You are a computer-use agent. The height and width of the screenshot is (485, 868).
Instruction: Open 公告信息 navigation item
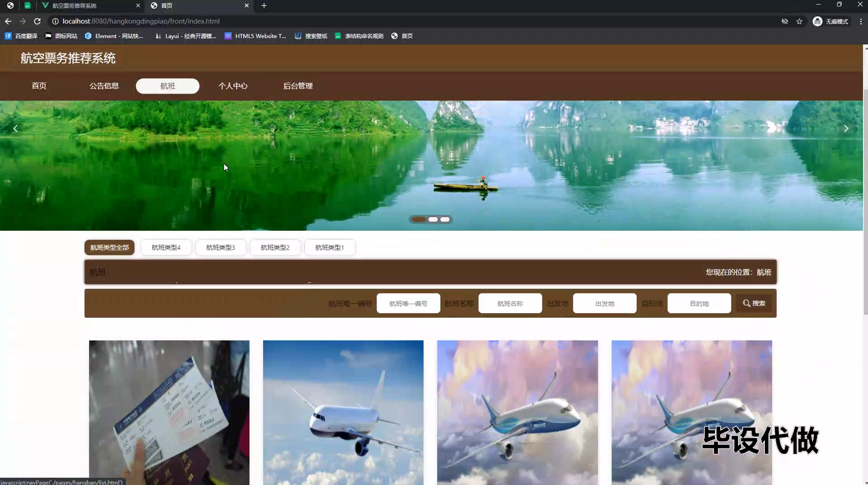[104, 86]
